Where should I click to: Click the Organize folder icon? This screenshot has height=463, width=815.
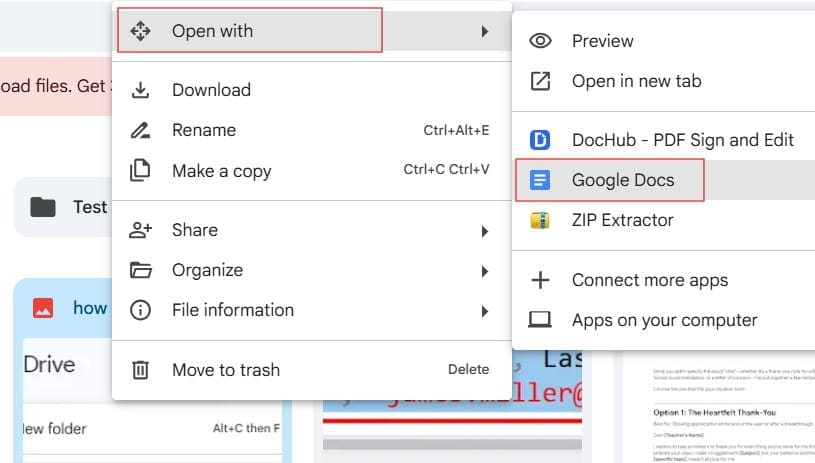(140, 270)
